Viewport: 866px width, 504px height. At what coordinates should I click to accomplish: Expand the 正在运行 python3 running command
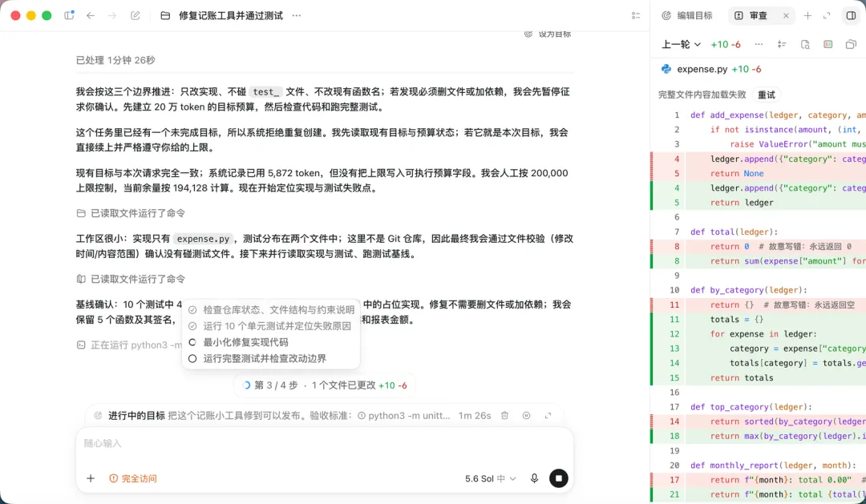(x=129, y=345)
